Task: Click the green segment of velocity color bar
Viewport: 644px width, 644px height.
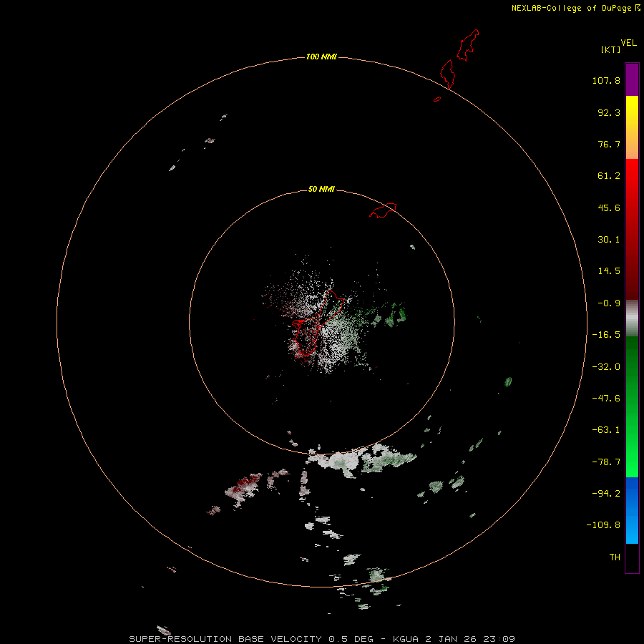Action: coord(632,406)
